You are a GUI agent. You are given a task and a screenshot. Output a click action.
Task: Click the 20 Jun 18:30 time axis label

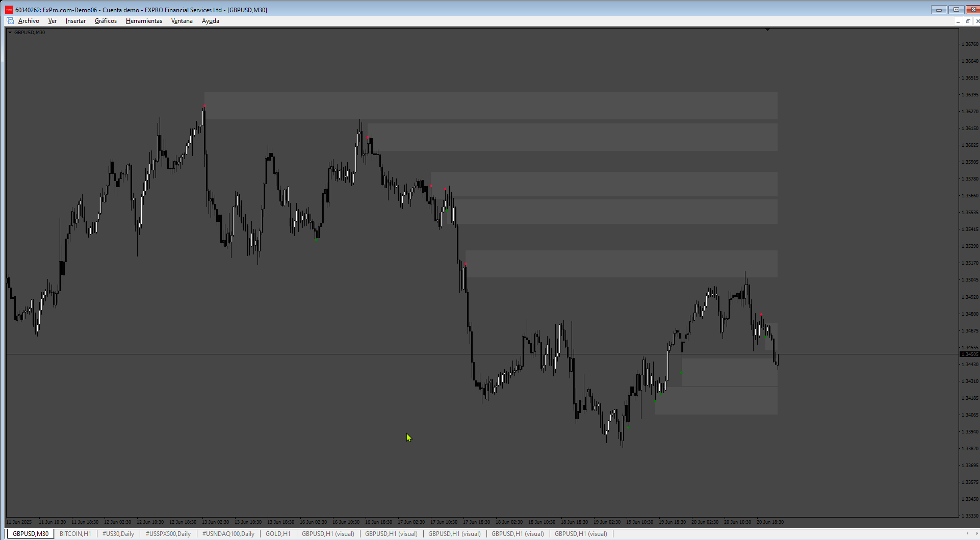coord(770,522)
